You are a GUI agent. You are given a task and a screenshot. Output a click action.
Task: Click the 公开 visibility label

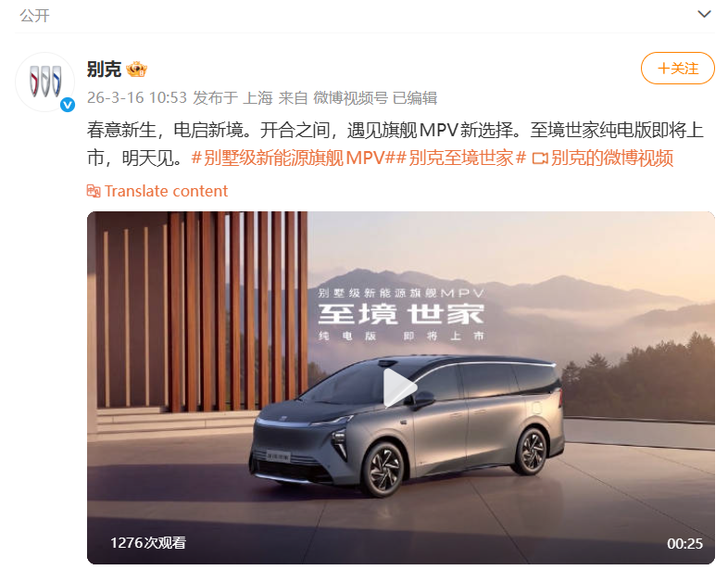click(35, 16)
